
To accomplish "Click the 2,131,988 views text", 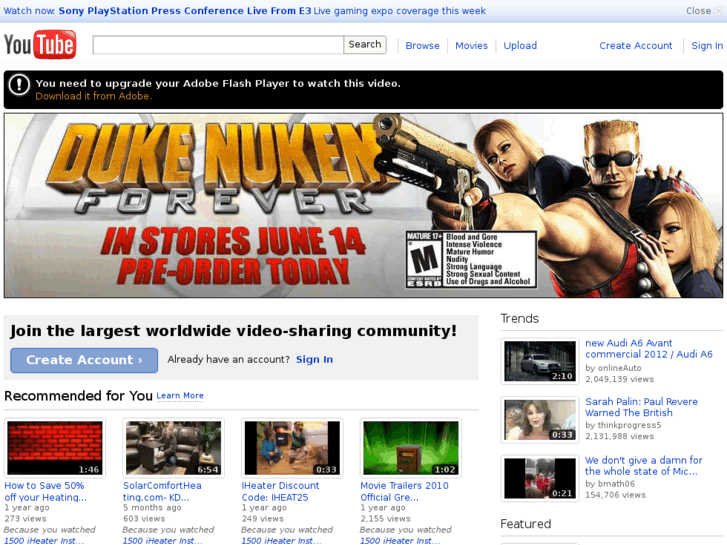I will coord(619,436).
